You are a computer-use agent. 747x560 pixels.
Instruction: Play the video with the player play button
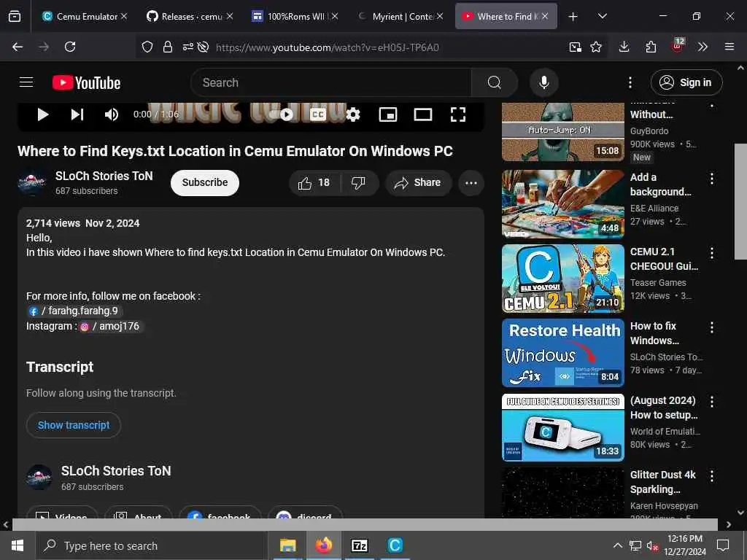[43, 114]
